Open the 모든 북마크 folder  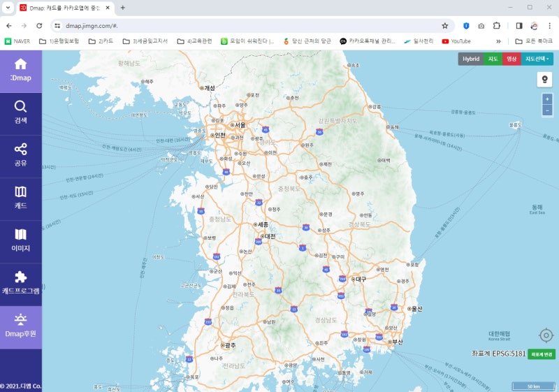point(535,41)
